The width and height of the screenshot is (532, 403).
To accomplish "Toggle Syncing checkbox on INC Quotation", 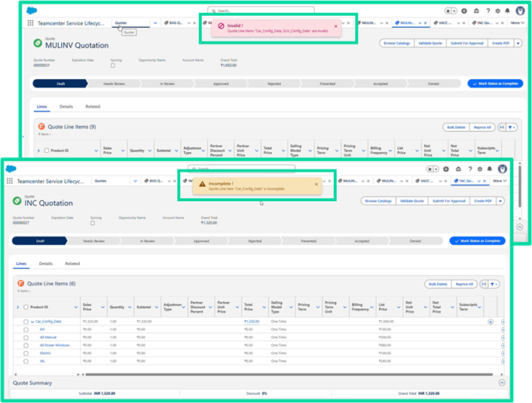I will [93, 223].
